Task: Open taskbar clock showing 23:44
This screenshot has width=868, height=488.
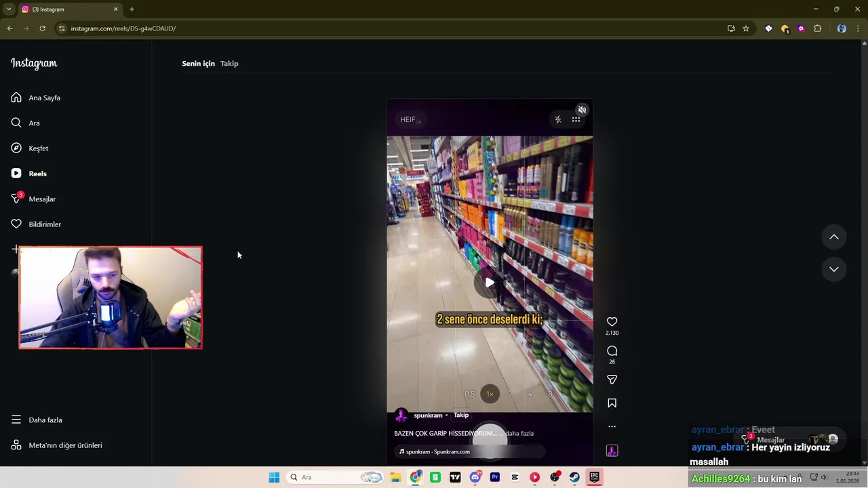Action: [x=848, y=477]
